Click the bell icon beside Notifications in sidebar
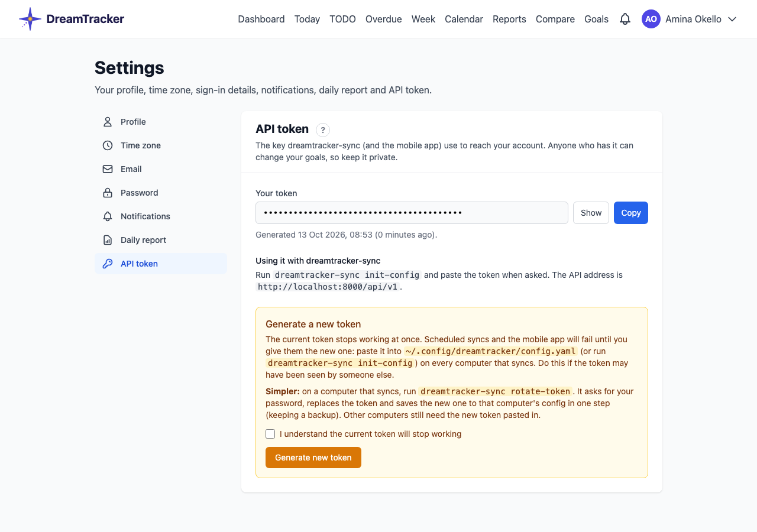This screenshot has height=532, width=757. pyautogui.click(x=108, y=216)
